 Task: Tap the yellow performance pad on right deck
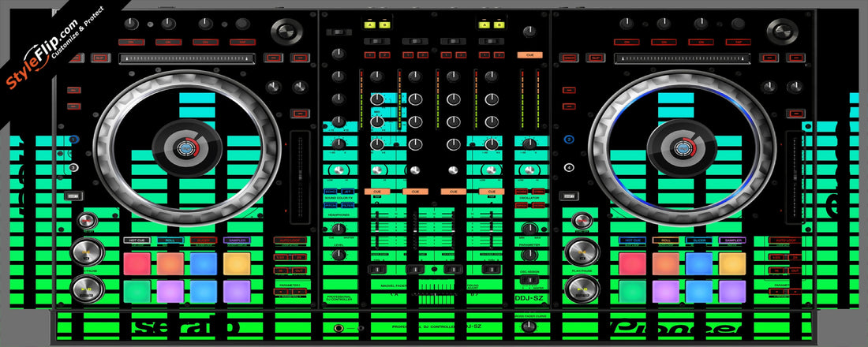[732, 264]
